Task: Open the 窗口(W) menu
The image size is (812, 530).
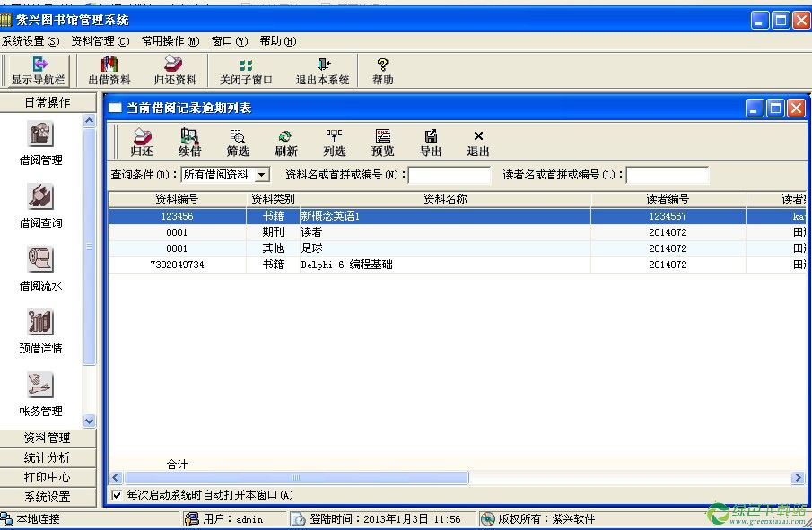Action: click(230, 41)
